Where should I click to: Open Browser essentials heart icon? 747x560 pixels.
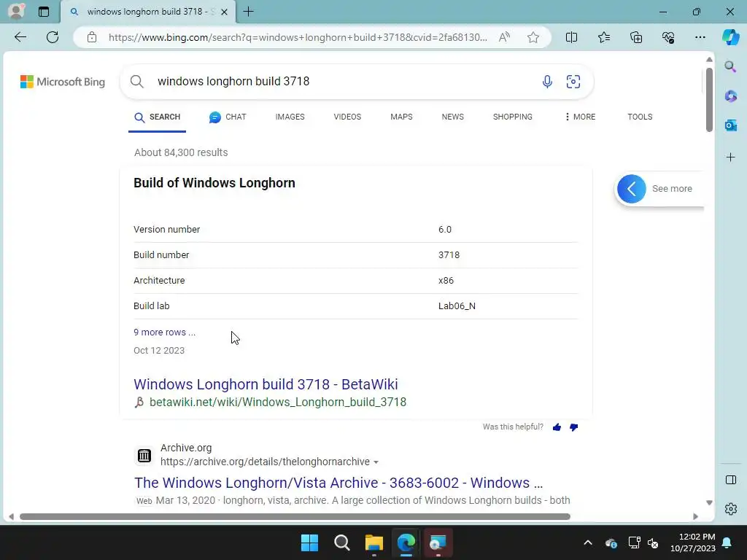668,37
